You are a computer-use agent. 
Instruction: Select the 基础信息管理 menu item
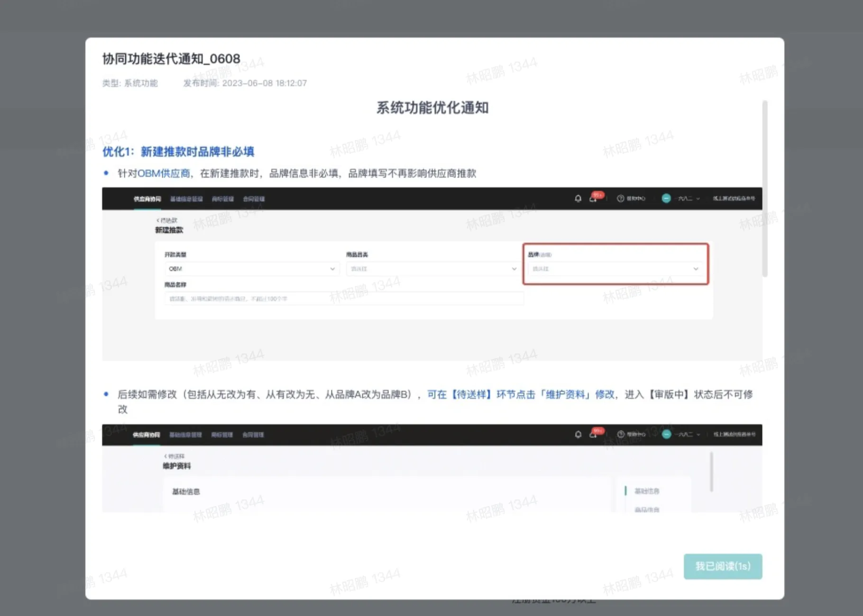point(186,199)
